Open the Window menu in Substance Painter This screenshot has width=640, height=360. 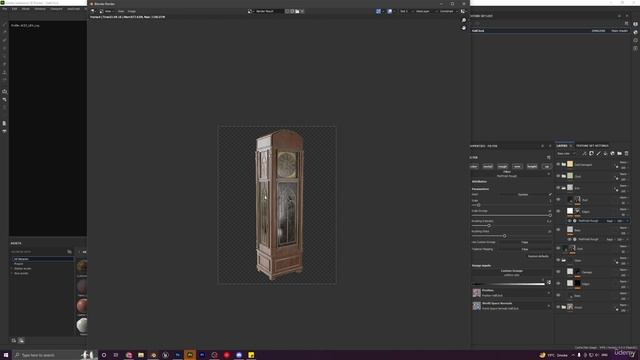(40, 9)
